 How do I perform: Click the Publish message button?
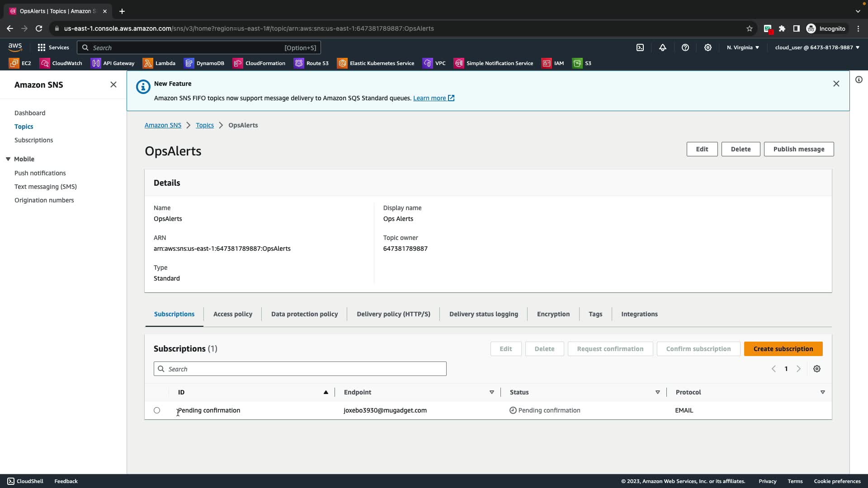(x=798, y=149)
